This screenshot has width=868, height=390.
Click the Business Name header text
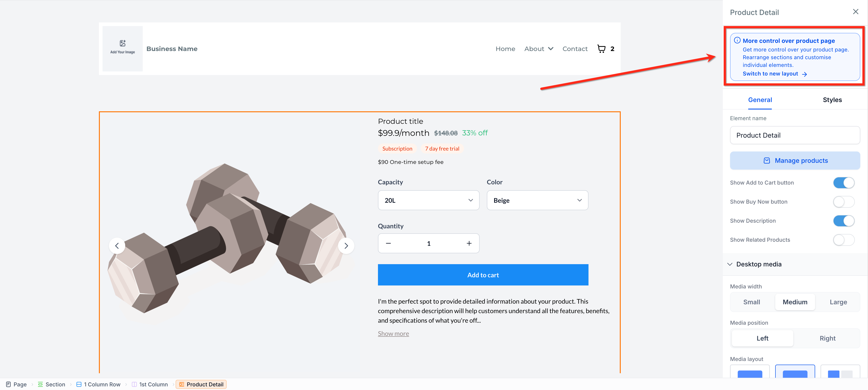[172, 49]
